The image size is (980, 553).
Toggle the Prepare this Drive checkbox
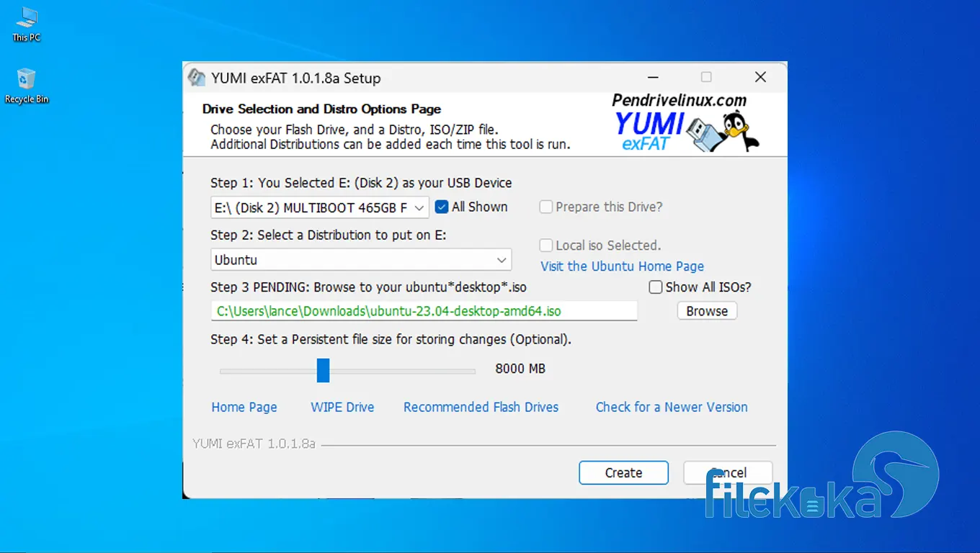[546, 207]
